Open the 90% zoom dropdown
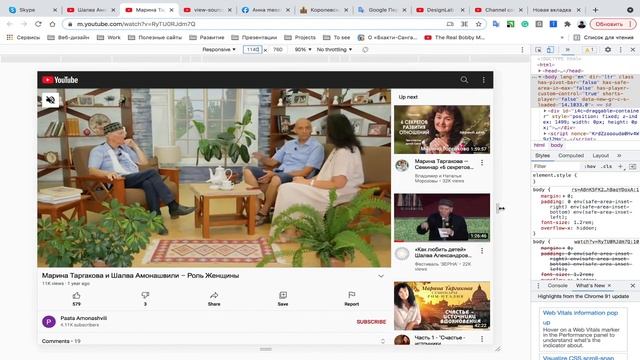 [x=303, y=49]
